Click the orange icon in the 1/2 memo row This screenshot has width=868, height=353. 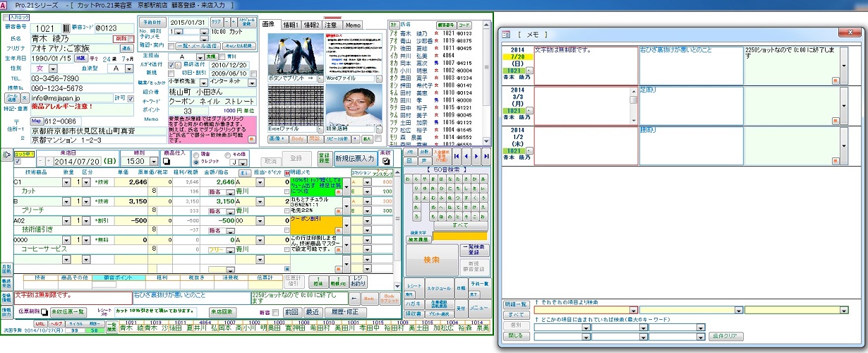(x=834, y=160)
